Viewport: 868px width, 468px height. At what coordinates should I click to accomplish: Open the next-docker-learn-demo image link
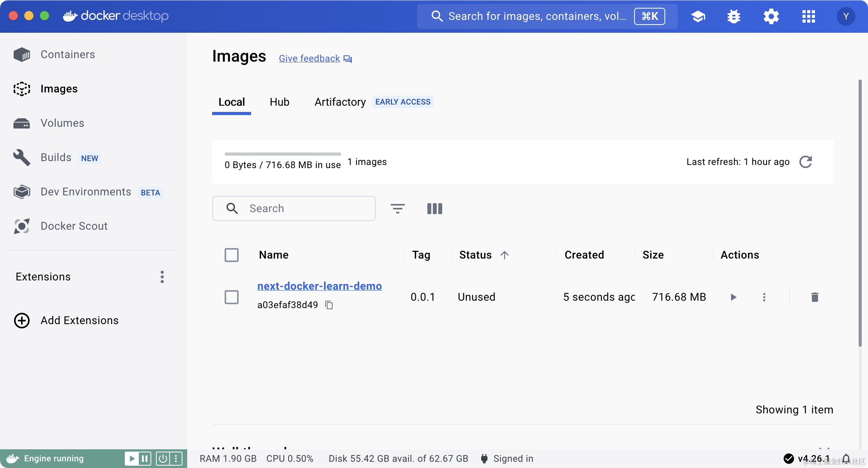tap(319, 286)
